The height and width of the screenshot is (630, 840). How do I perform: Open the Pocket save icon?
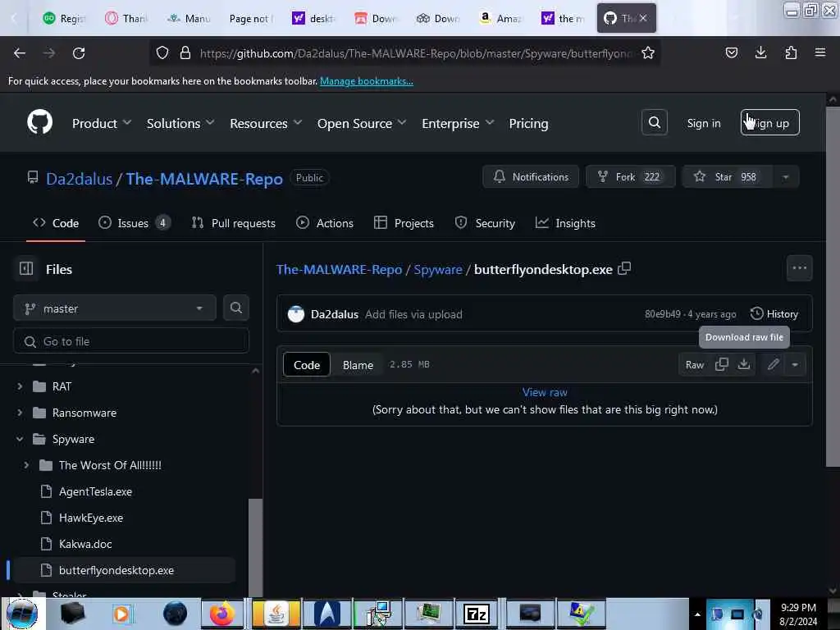point(731,53)
